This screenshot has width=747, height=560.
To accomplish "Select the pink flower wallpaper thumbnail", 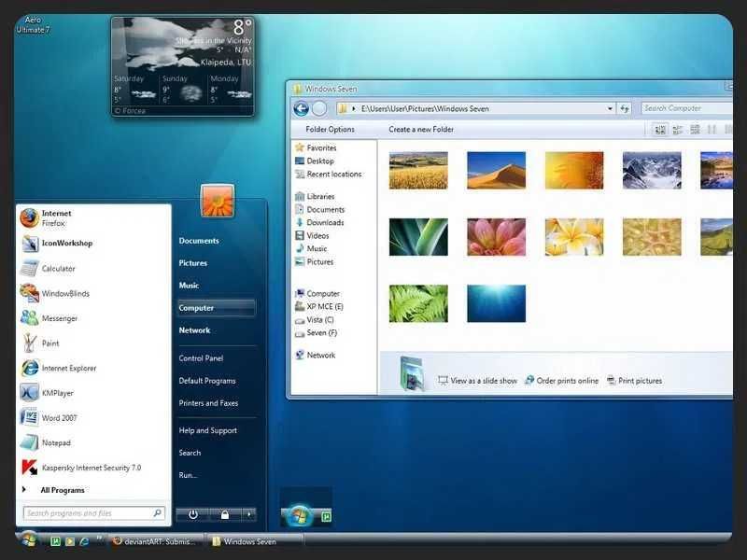I will tap(497, 237).
